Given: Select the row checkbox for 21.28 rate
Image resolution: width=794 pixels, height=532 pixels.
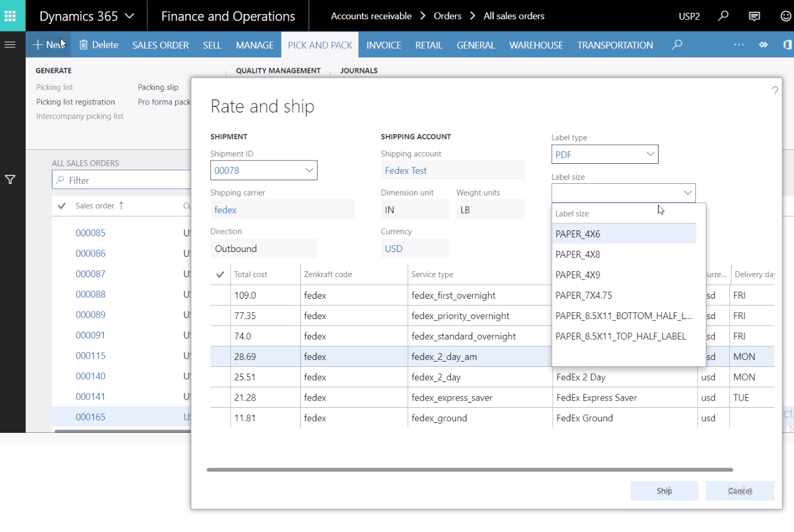Looking at the screenshot, I should coord(220,397).
